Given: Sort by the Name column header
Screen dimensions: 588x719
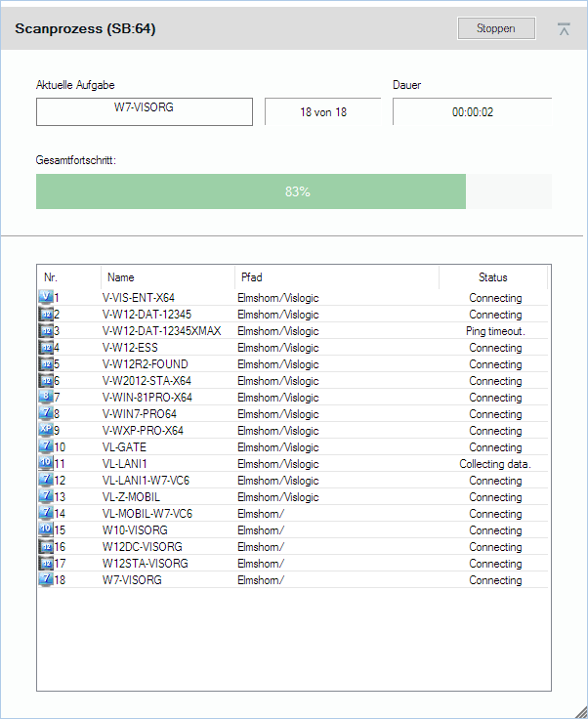Looking at the screenshot, I should click(x=168, y=277).
